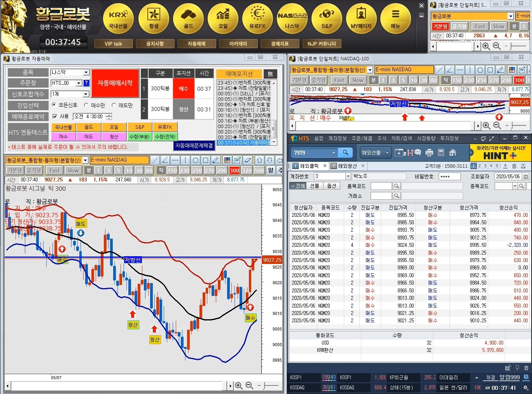The image size is (532, 394).
Task: Select the eraser tool in bottom chart toolbar
Action: [x=247, y=160]
